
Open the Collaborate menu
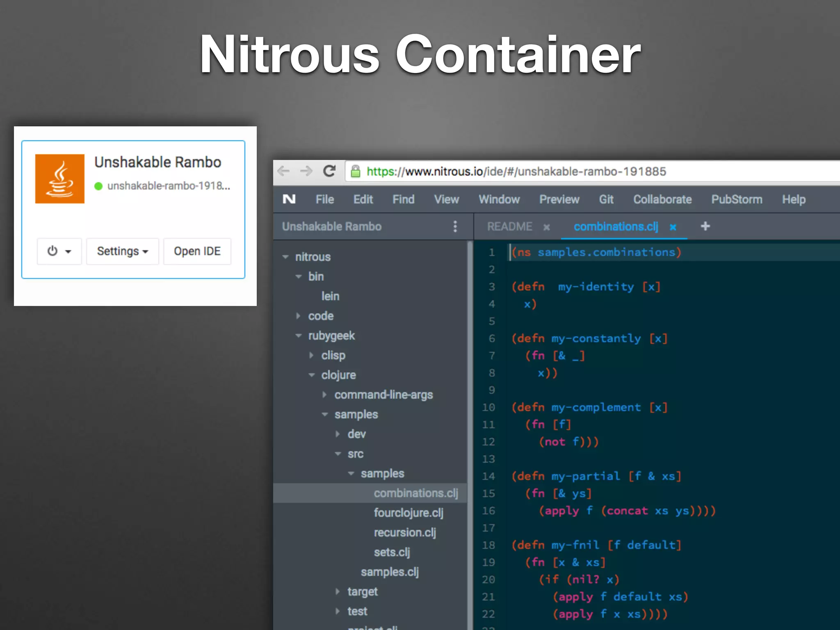click(x=662, y=199)
